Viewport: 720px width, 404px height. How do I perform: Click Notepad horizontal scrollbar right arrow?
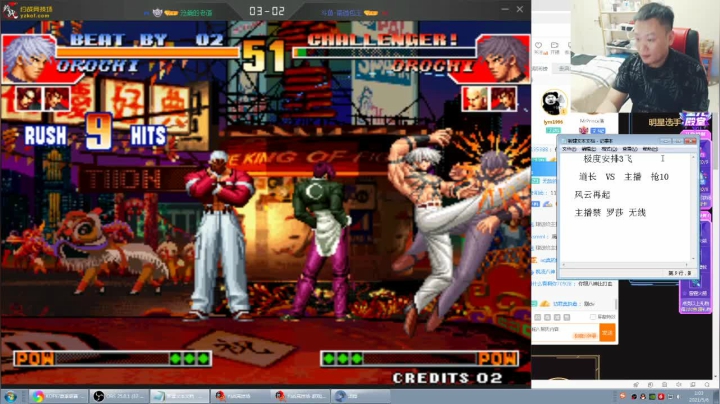(x=687, y=265)
